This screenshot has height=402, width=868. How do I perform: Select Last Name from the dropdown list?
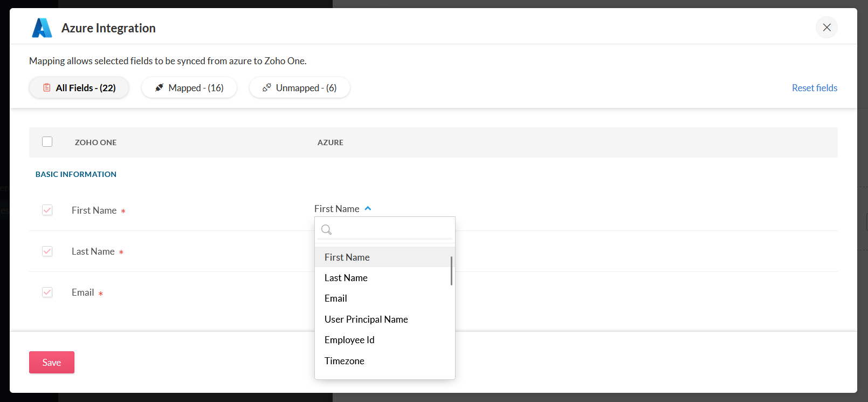(x=346, y=278)
